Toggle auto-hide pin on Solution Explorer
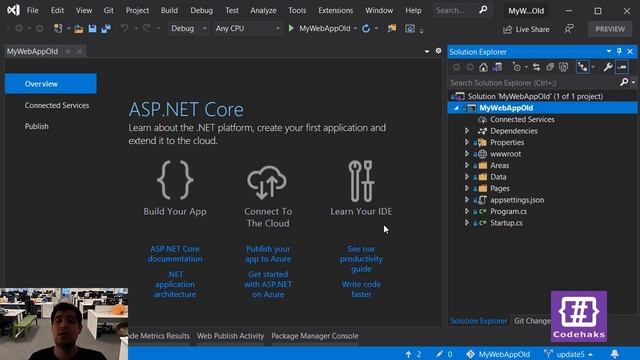This screenshot has width=640, height=360. 619,51
